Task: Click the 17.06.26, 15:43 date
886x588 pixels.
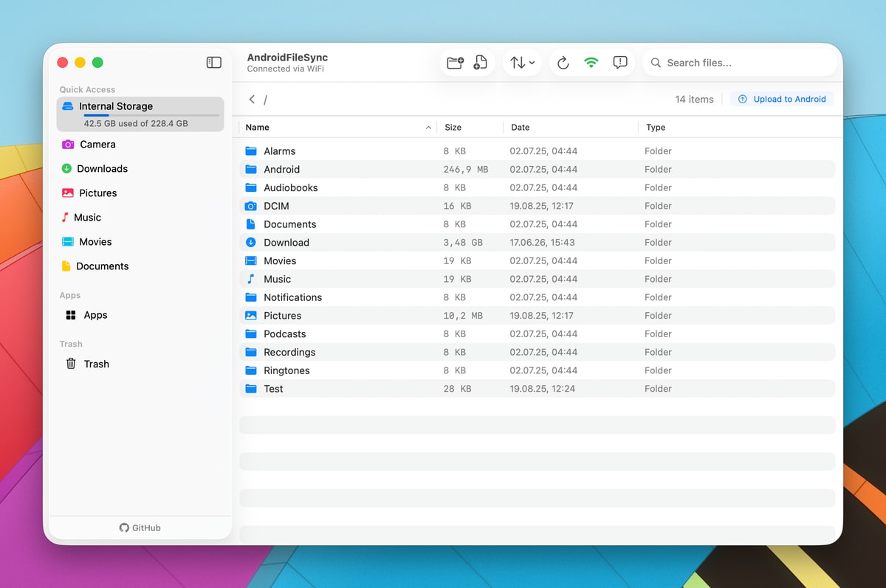Action: click(x=542, y=243)
